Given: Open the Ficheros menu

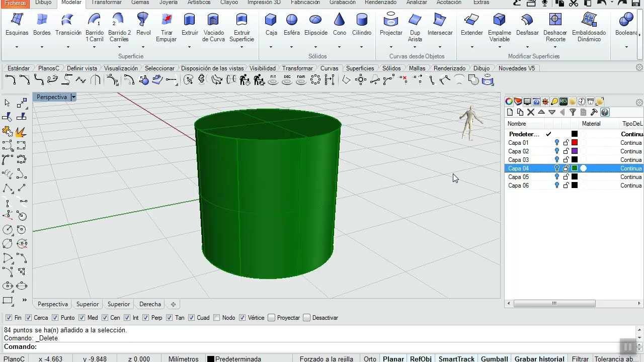Looking at the screenshot, I should [x=15, y=3].
